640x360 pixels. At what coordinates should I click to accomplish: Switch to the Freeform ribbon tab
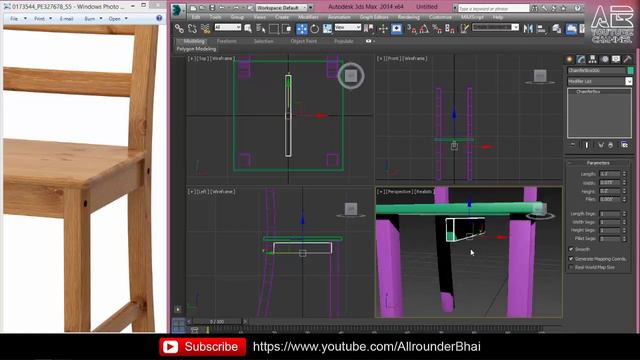pyautogui.click(x=227, y=41)
